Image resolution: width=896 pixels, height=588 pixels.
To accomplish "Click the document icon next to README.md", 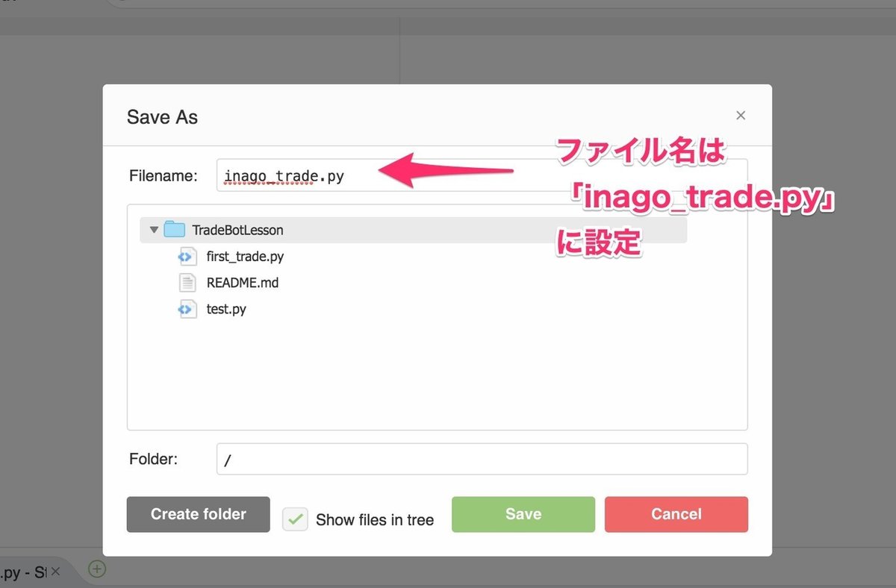I will click(x=187, y=282).
